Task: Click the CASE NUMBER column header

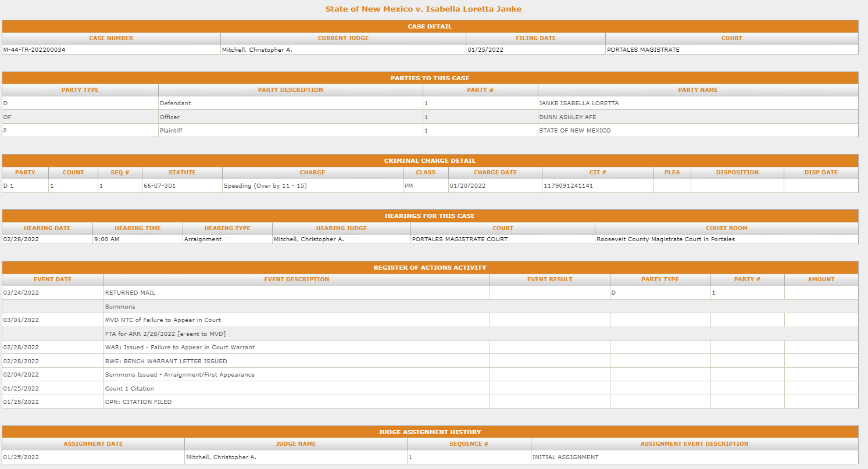Action: 111,38
